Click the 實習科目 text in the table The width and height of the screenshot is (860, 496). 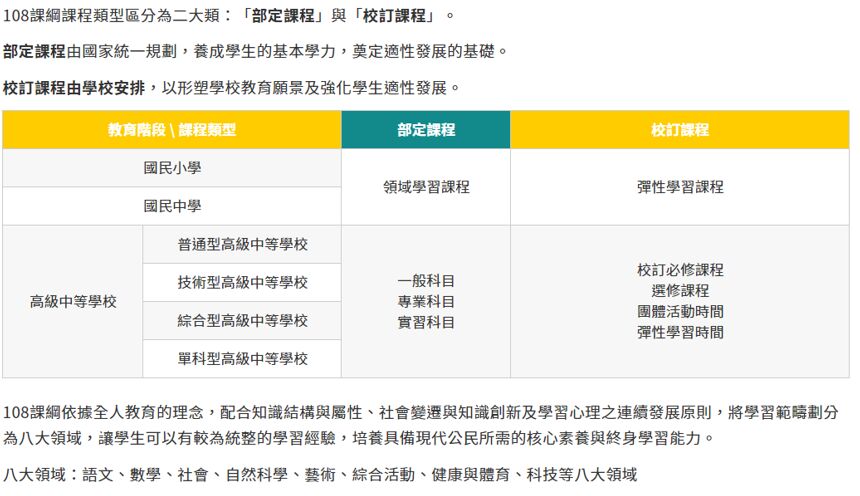point(426,322)
